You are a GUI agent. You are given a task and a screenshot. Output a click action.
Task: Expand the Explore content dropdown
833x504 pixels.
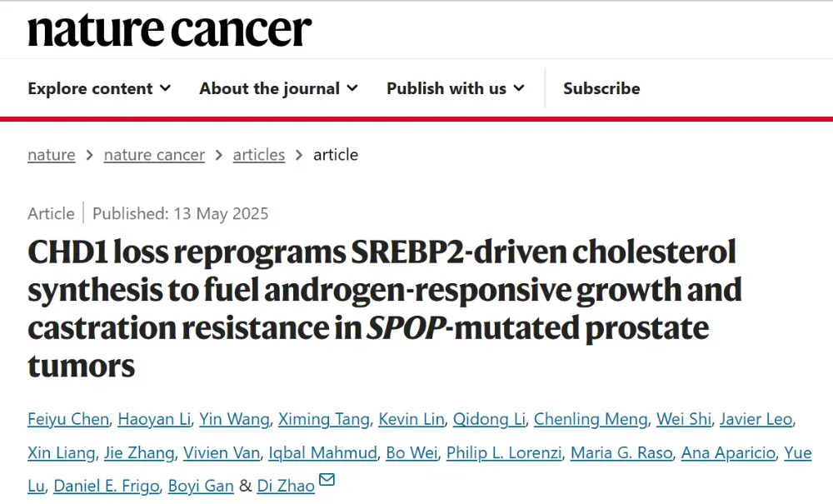[x=99, y=88]
